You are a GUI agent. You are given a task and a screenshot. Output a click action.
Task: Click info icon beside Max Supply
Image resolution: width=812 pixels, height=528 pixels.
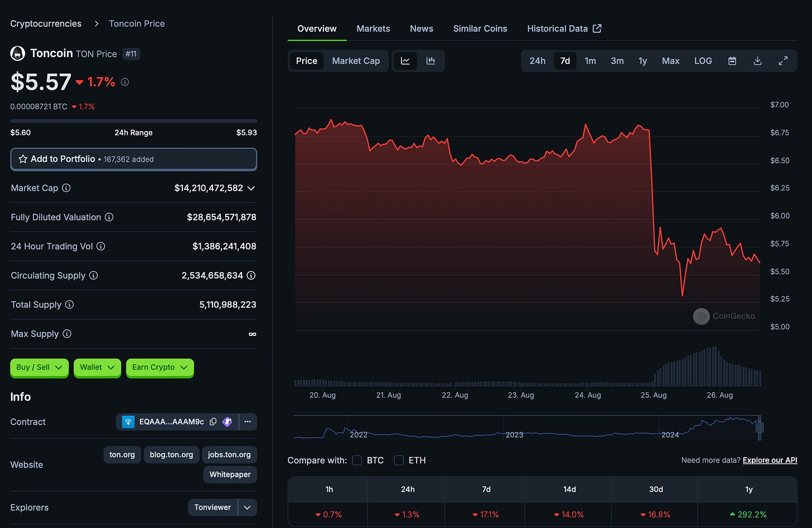[67, 334]
